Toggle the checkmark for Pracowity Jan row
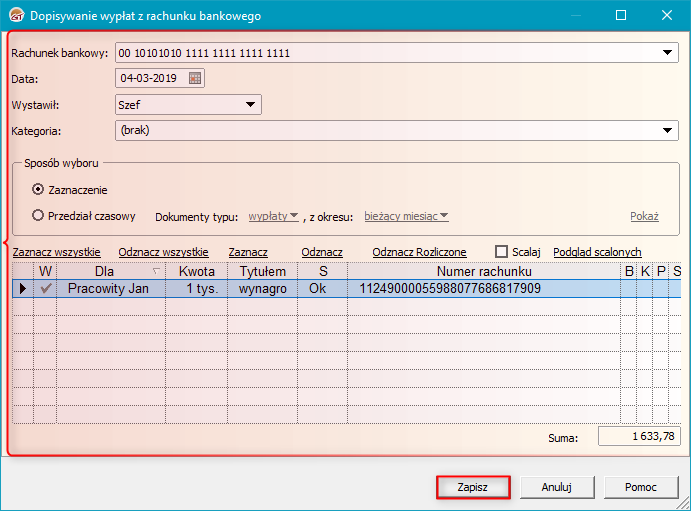This screenshot has width=691, height=511. 45,289
